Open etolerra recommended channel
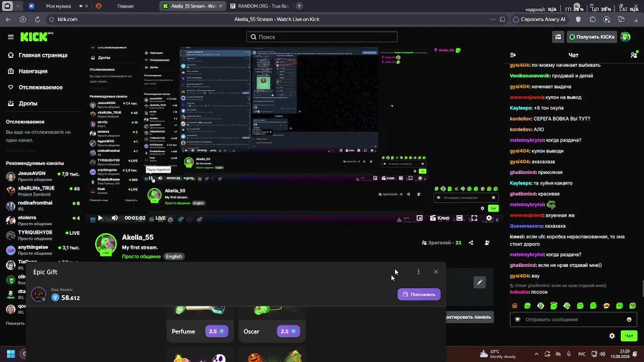 pos(43,220)
